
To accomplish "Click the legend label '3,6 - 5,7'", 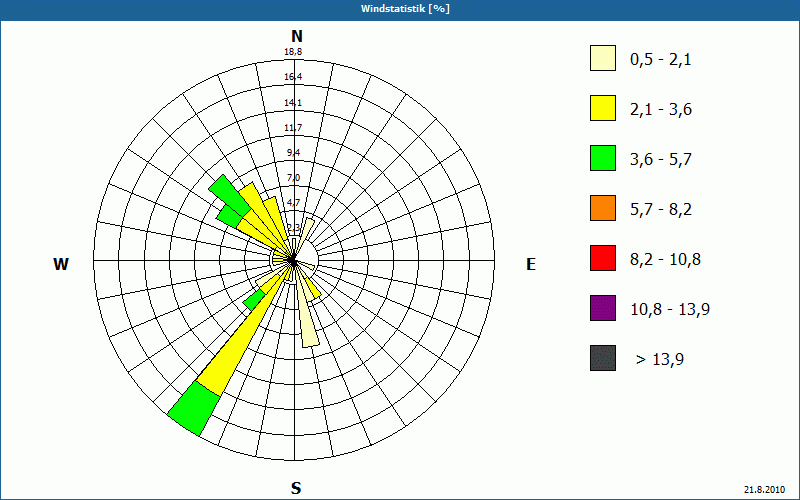I will (x=661, y=160).
